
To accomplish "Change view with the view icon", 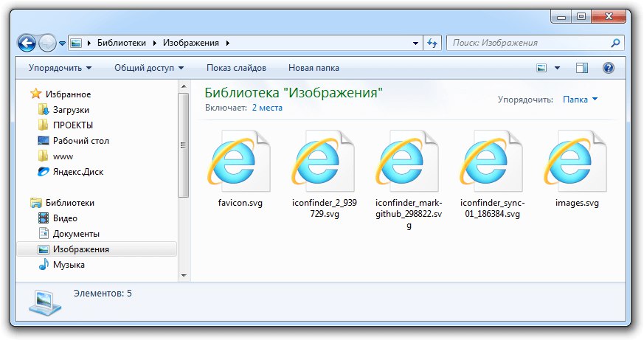I will tap(541, 68).
